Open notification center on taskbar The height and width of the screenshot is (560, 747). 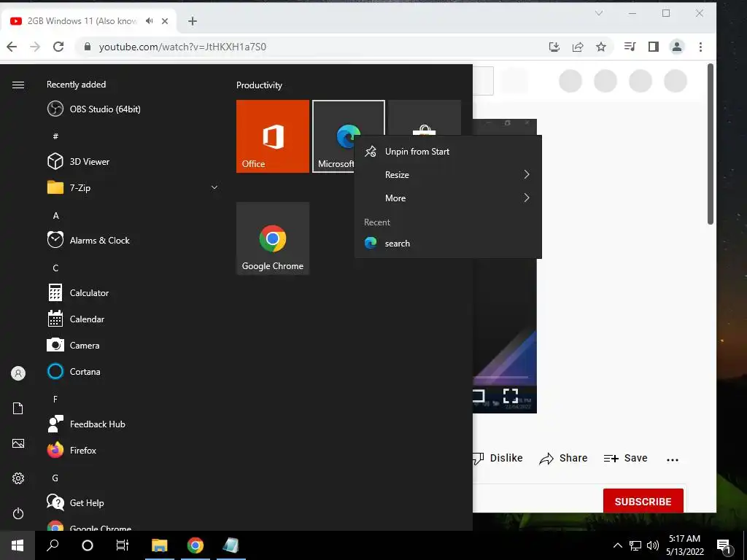pos(724,546)
